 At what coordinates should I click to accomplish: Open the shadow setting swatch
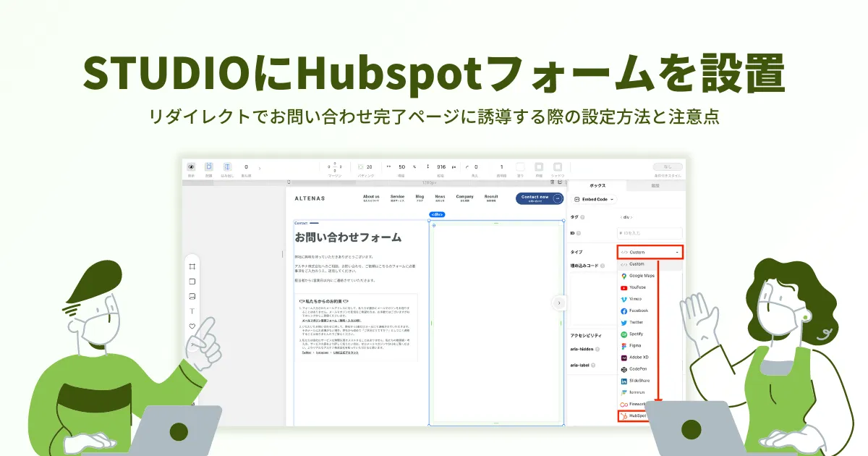pos(558,166)
